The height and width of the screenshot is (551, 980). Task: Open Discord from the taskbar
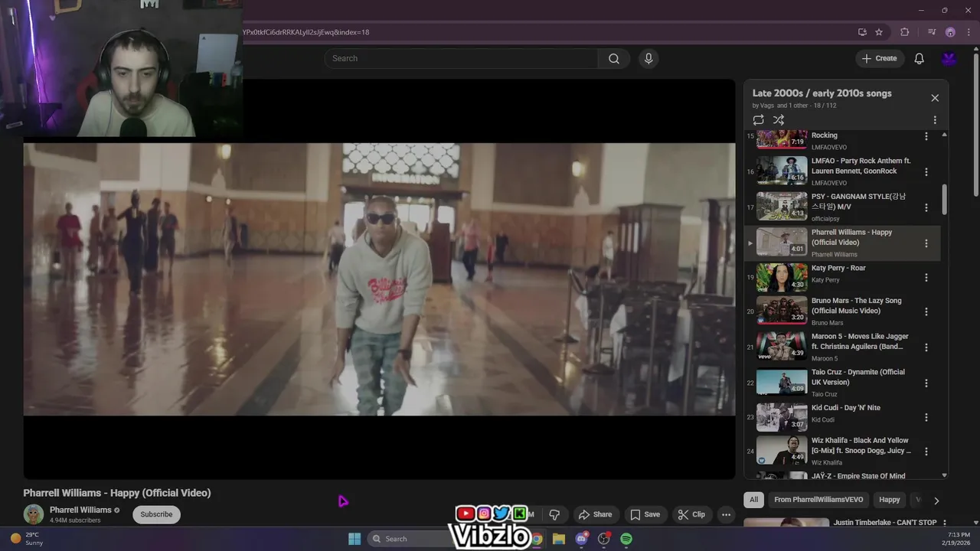581,539
